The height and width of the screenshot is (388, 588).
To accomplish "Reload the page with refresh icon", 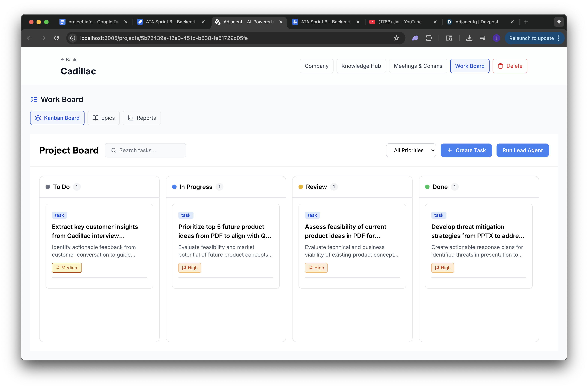I will 56,38.
